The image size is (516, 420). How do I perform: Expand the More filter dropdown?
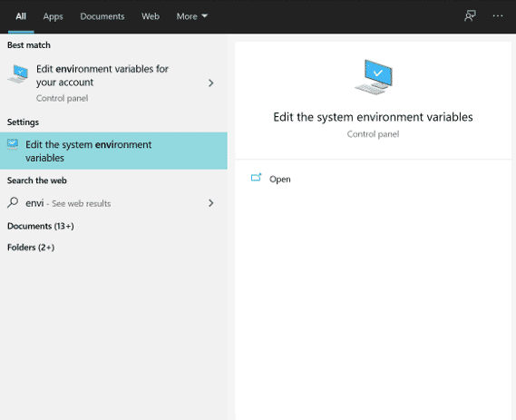[x=192, y=16]
